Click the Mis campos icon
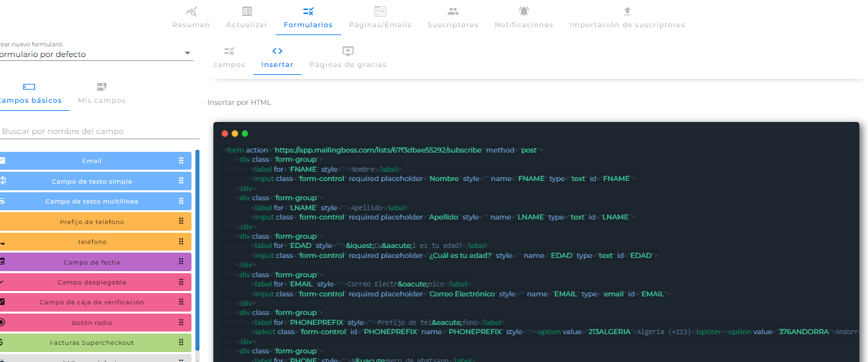Viewport: 868px width, 362px height. [x=101, y=87]
